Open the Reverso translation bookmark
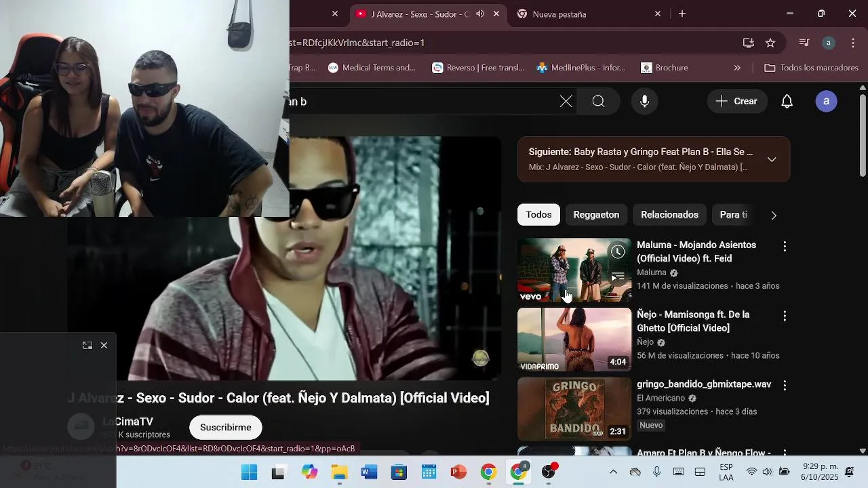Screen dimensions: 868x488 click(479, 68)
